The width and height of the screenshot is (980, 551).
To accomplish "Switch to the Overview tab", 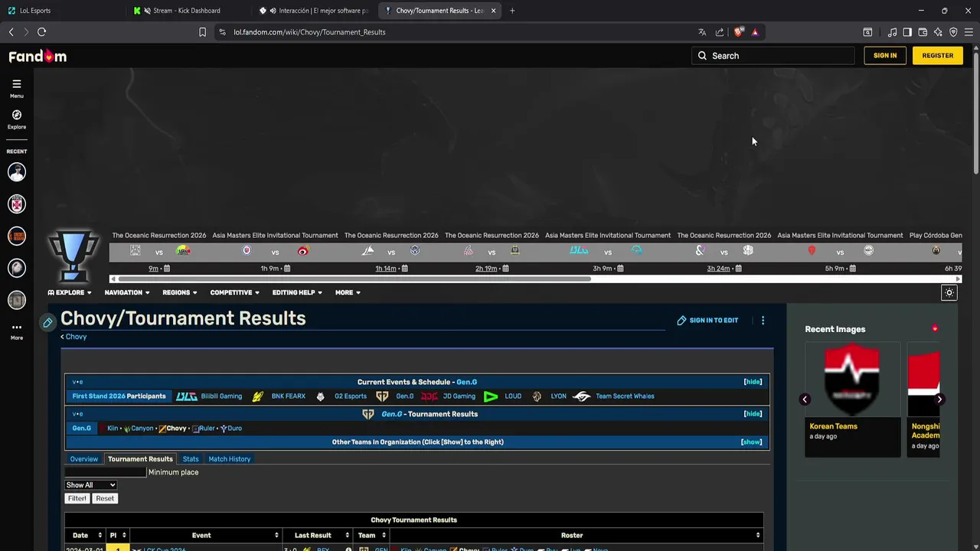I will 84,459.
